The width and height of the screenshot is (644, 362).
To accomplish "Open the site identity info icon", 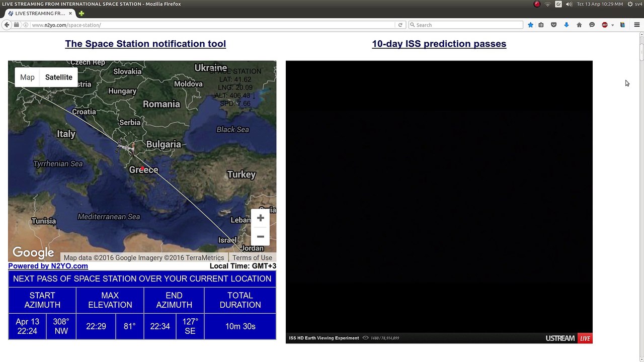I will coord(26,25).
